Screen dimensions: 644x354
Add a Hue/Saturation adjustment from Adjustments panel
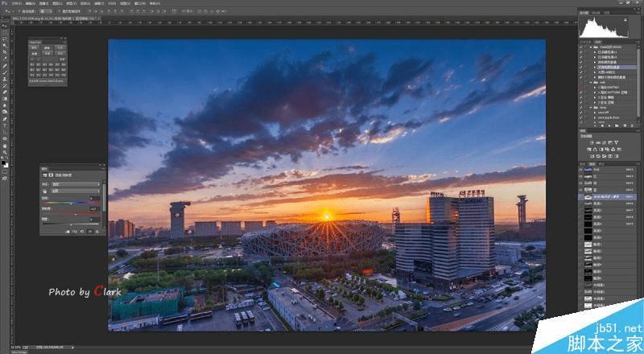click(x=588, y=150)
